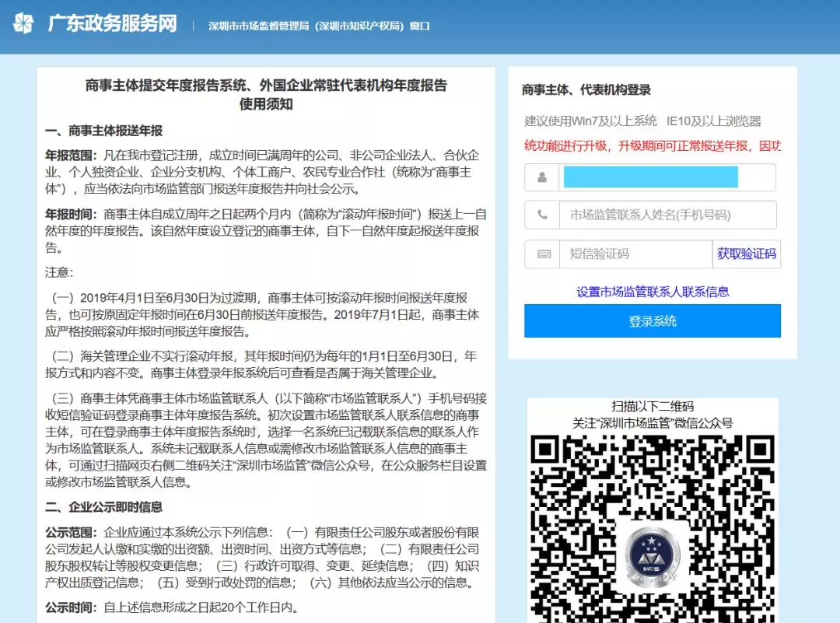Click the 一、商事主体报送年报 section heading
840x623 pixels.
[103, 131]
